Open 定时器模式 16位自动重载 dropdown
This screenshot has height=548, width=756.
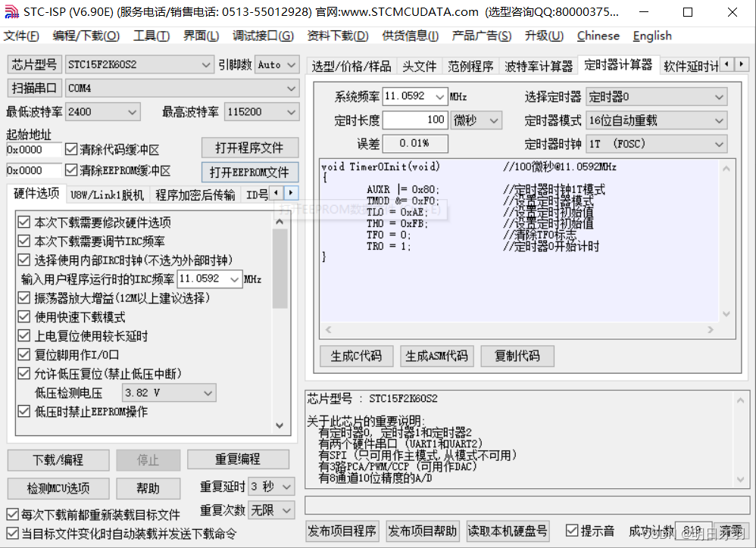(x=657, y=120)
